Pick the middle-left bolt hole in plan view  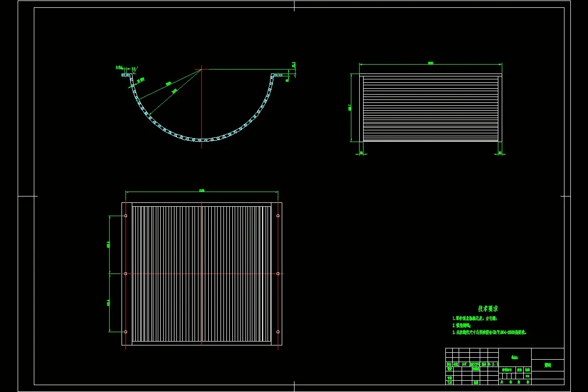[x=125, y=273]
